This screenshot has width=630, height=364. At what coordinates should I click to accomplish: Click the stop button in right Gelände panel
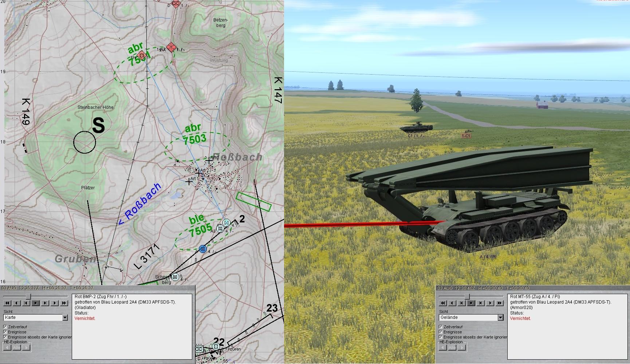471,303
